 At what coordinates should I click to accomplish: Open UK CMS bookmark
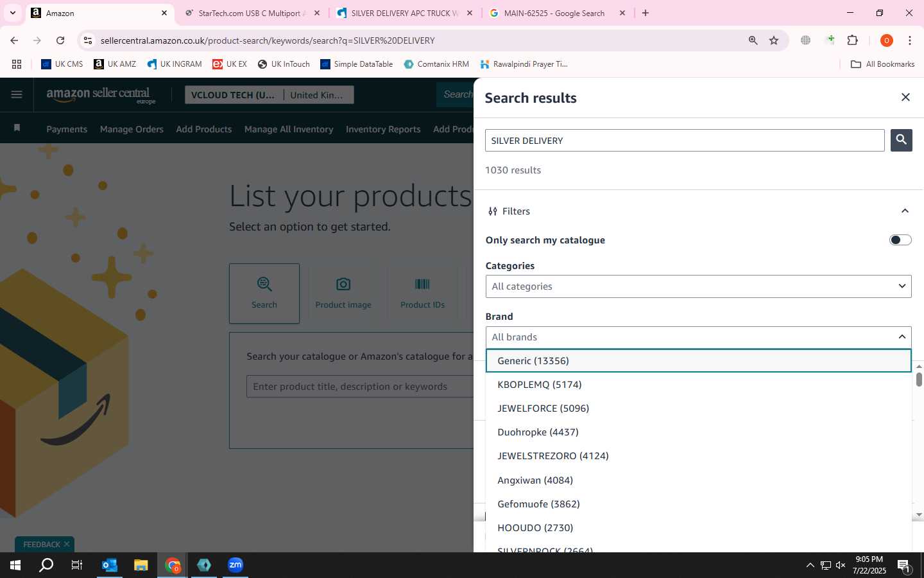(62, 64)
